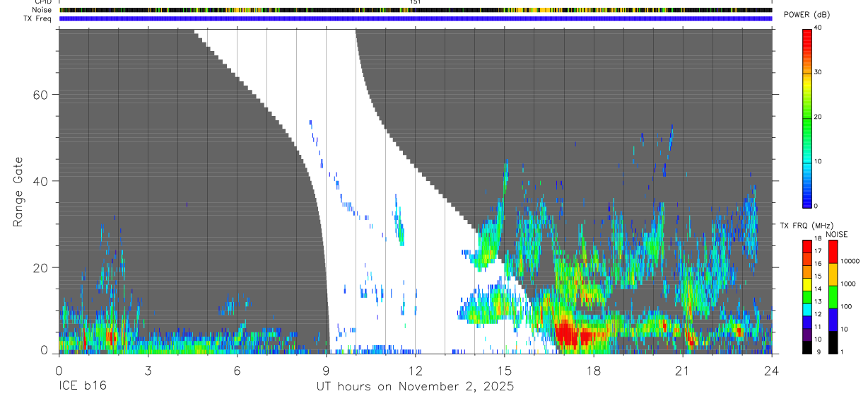
Task: Click the red segment of the NOISE color bar
Action: (833, 252)
